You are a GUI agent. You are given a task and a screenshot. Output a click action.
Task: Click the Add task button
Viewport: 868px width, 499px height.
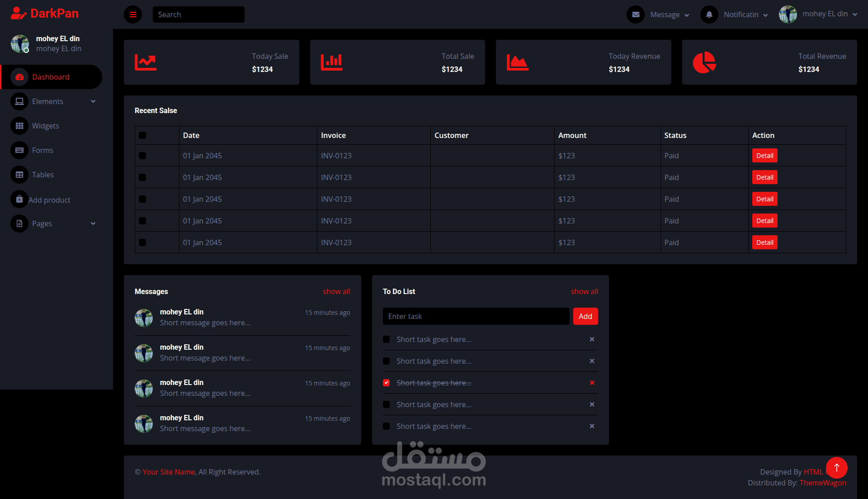585,316
